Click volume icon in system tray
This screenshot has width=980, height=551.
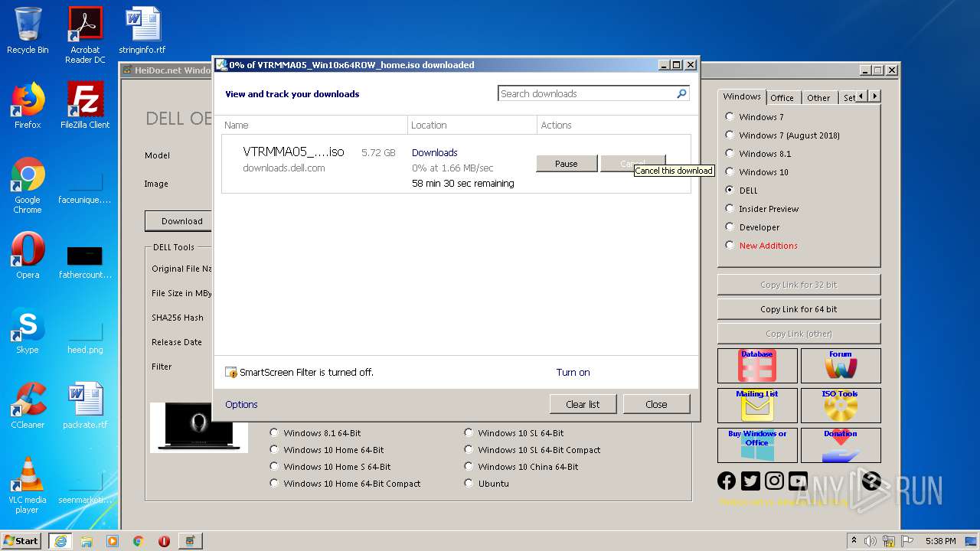(x=871, y=541)
